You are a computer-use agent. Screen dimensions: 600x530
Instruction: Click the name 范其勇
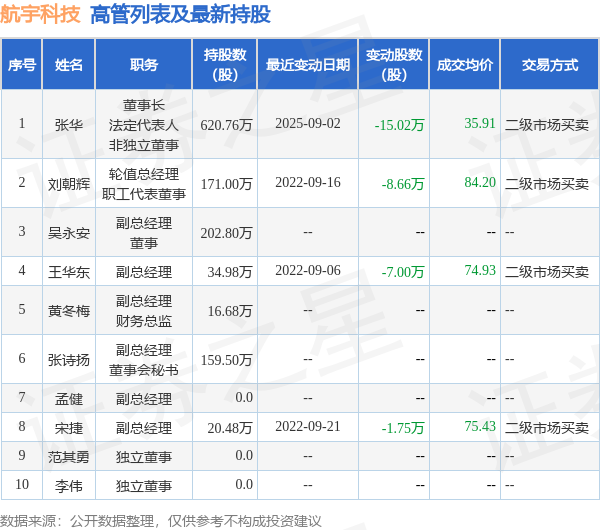(69, 457)
